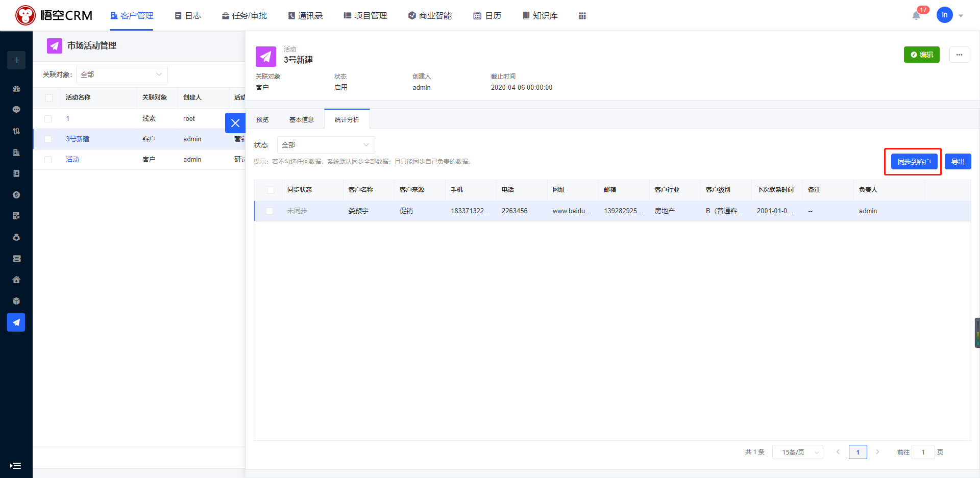The height and width of the screenshot is (478, 980).
Task: Open the 任务/审批 top menu
Action: 244,16
